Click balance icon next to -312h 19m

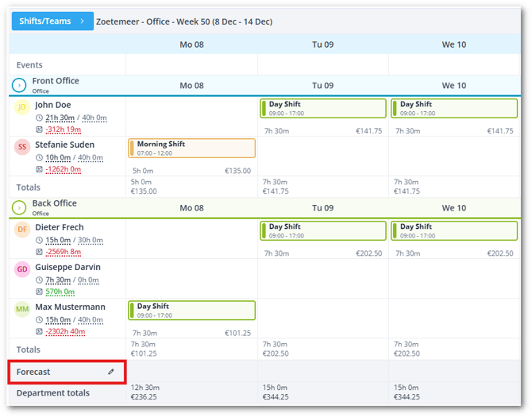click(40, 129)
